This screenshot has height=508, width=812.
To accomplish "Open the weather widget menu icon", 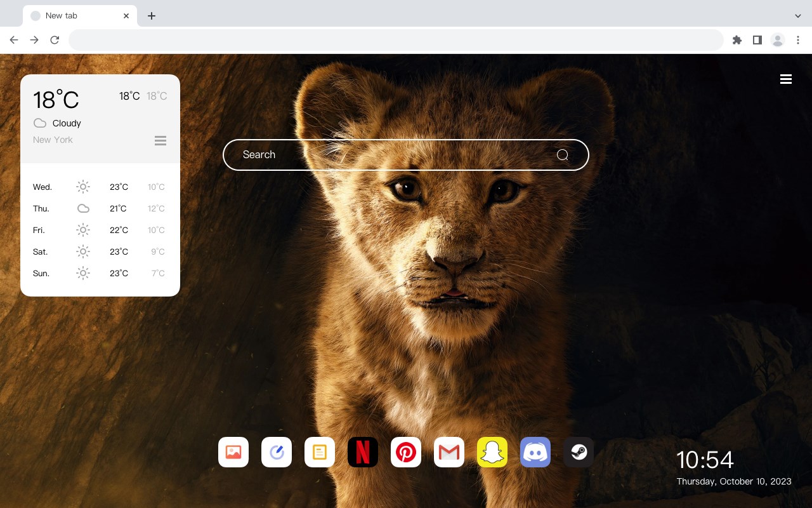I will coord(160,140).
